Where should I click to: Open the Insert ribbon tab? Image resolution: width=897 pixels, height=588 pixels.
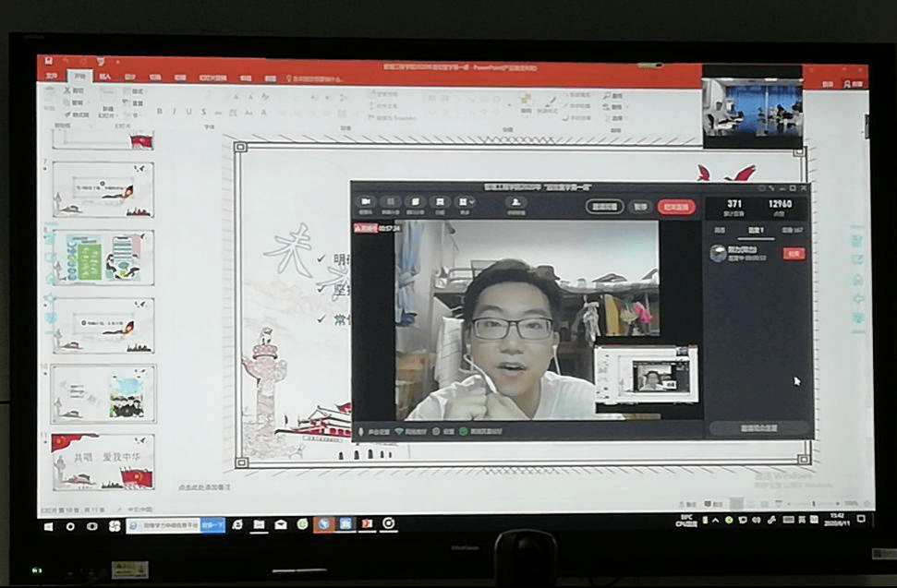tap(104, 77)
